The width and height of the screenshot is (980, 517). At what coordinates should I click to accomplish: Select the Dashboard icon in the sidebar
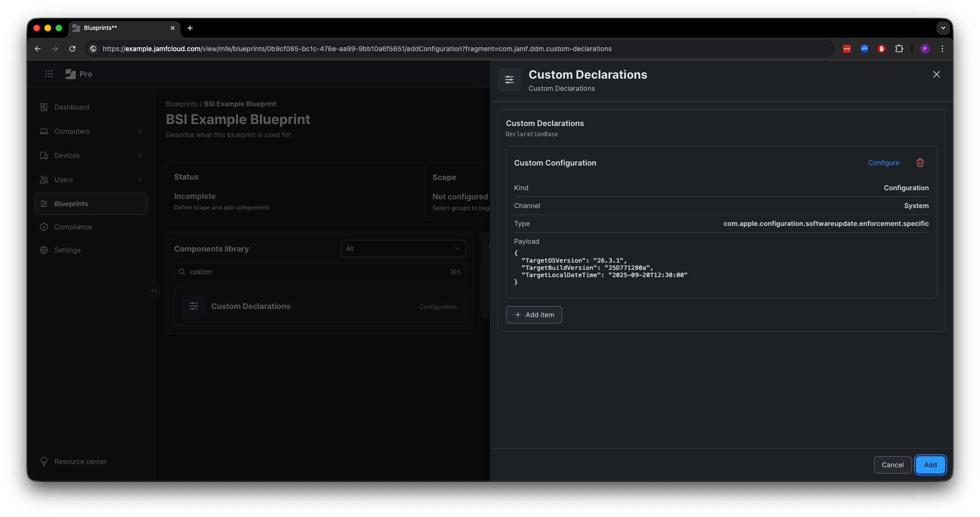(44, 107)
